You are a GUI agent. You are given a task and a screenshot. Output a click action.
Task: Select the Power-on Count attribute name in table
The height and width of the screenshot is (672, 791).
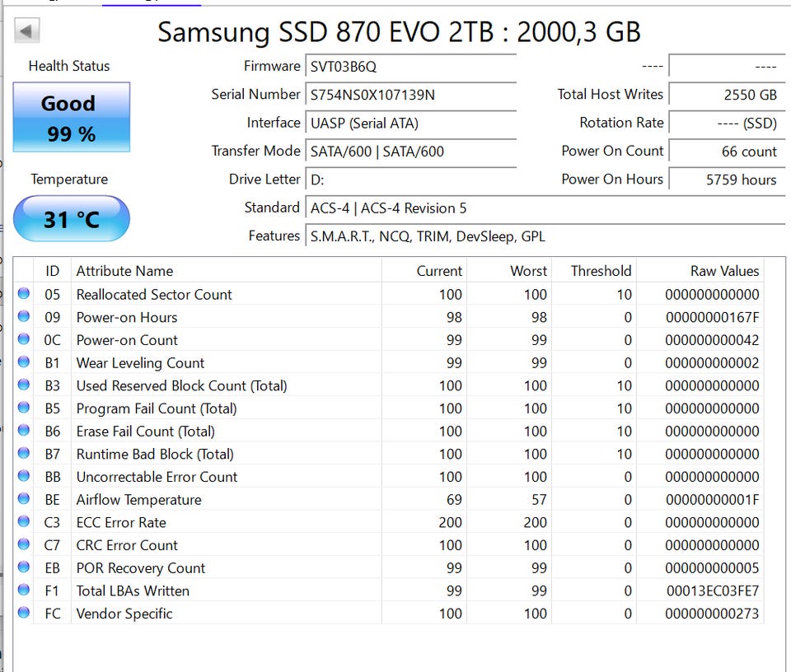coord(127,340)
